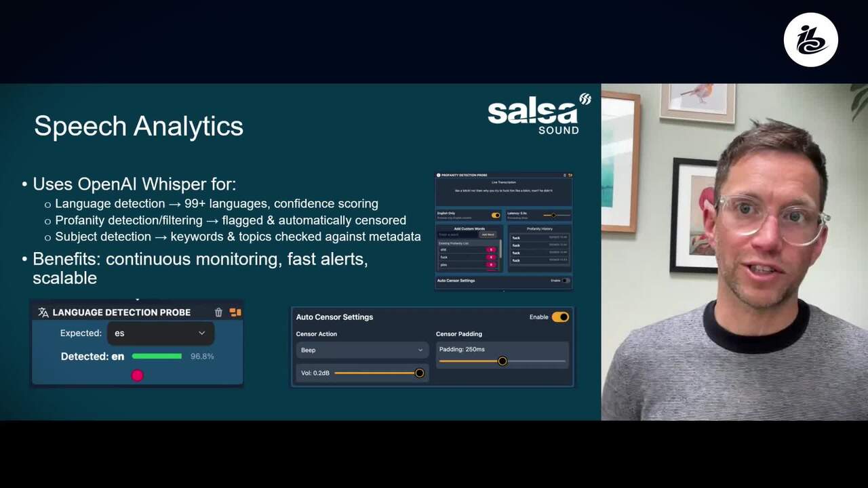Click the 'Auto Censor Settings' heading in large panel
868x488 pixels.
[x=334, y=317]
